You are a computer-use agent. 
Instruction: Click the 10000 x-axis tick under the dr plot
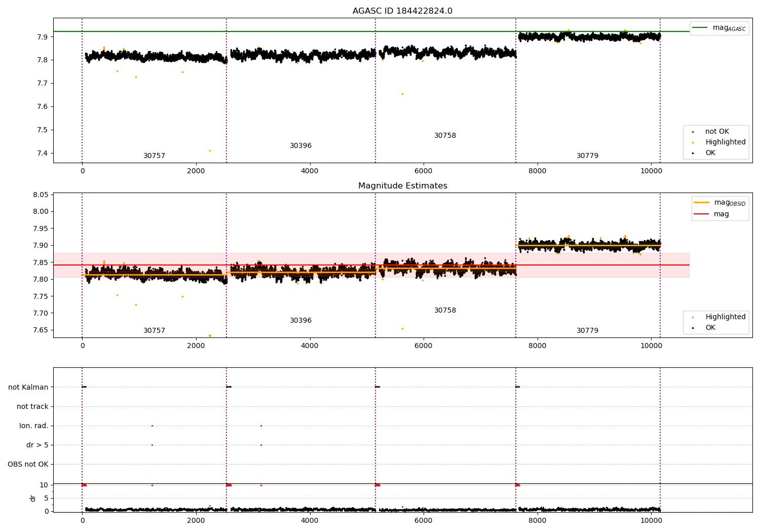click(651, 520)
